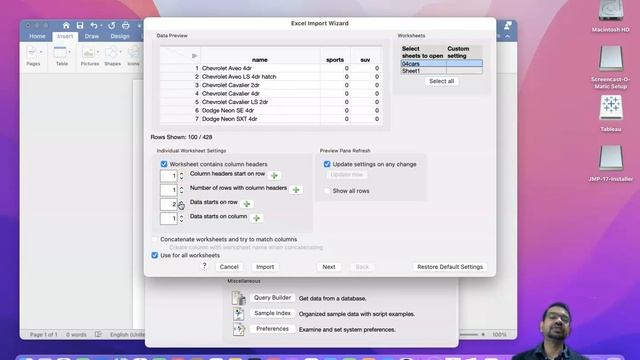Toggle Use for all worksheets checkbox
This screenshot has height=360, width=640.
coord(154,255)
